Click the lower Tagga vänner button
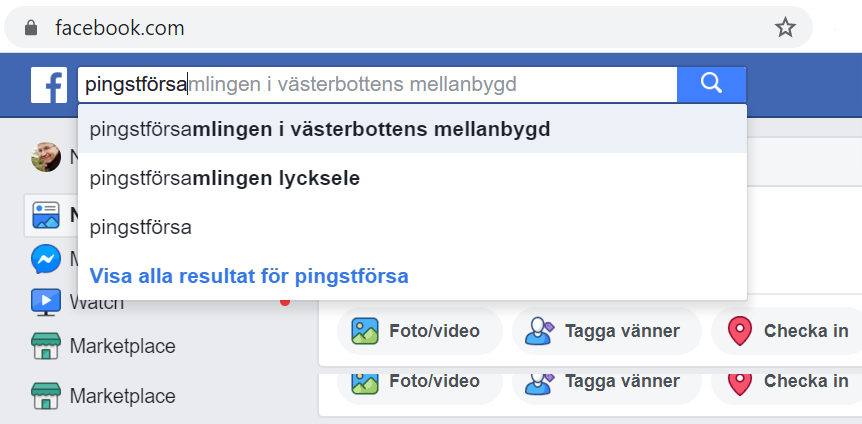The height and width of the screenshot is (424, 862). point(603,381)
